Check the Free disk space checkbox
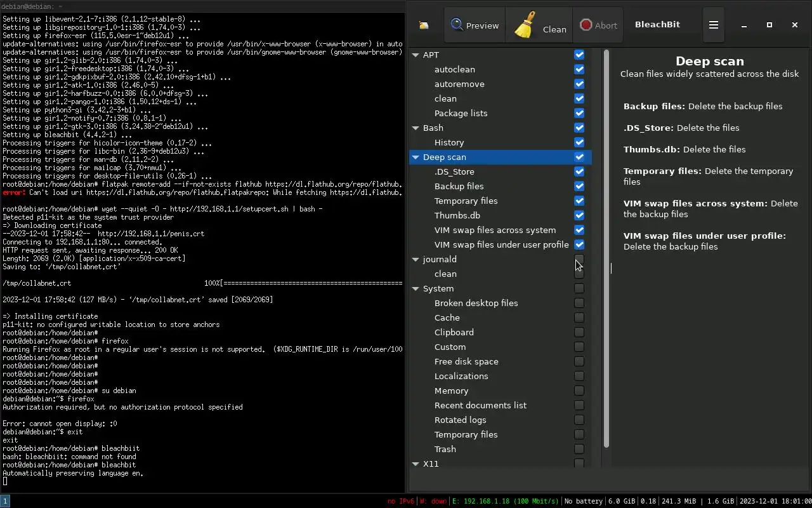This screenshot has width=812, height=508. point(579,361)
